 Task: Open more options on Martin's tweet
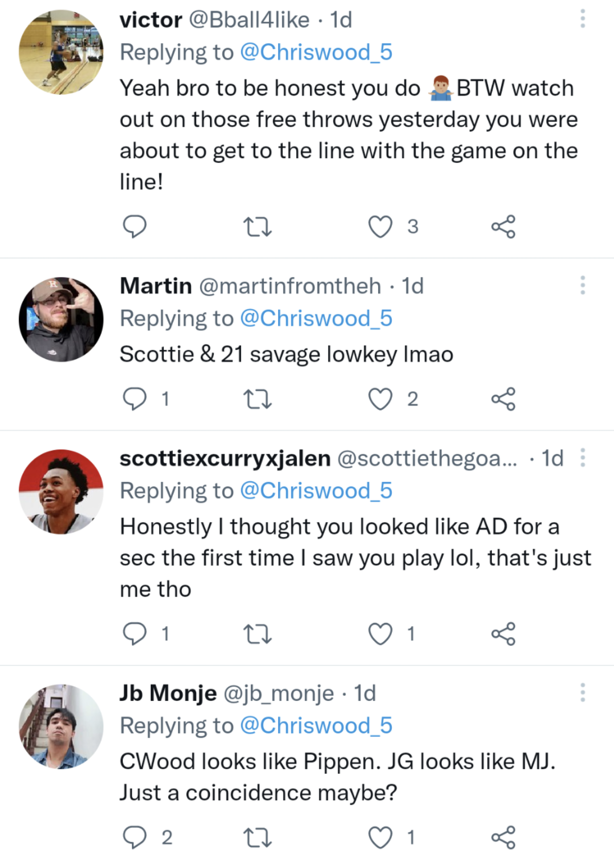(583, 285)
